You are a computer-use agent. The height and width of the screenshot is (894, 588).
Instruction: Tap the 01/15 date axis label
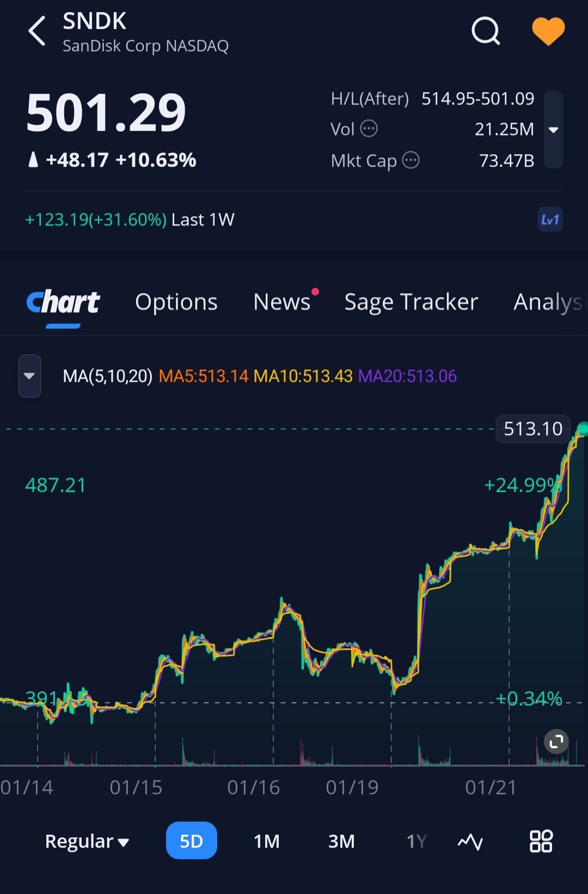click(136, 787)
